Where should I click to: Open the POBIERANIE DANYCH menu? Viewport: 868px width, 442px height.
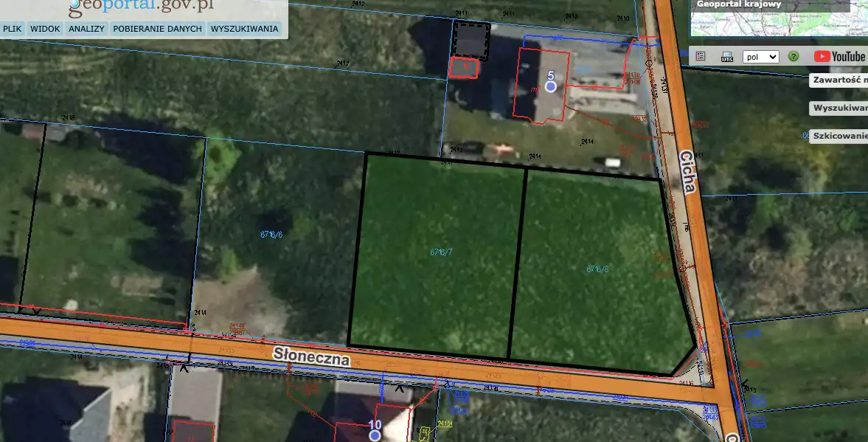[157, 29]
